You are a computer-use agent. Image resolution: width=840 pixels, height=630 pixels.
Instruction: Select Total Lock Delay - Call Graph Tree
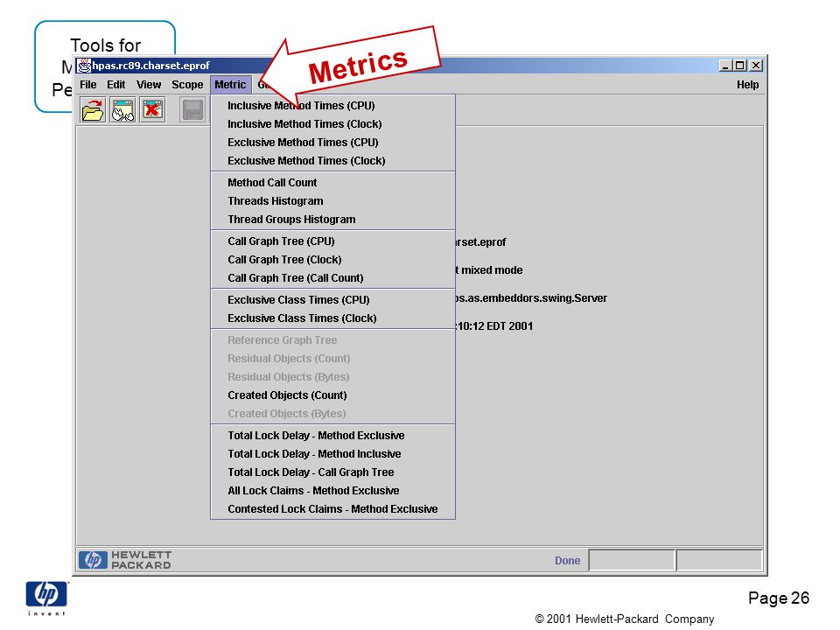[332, 472]
